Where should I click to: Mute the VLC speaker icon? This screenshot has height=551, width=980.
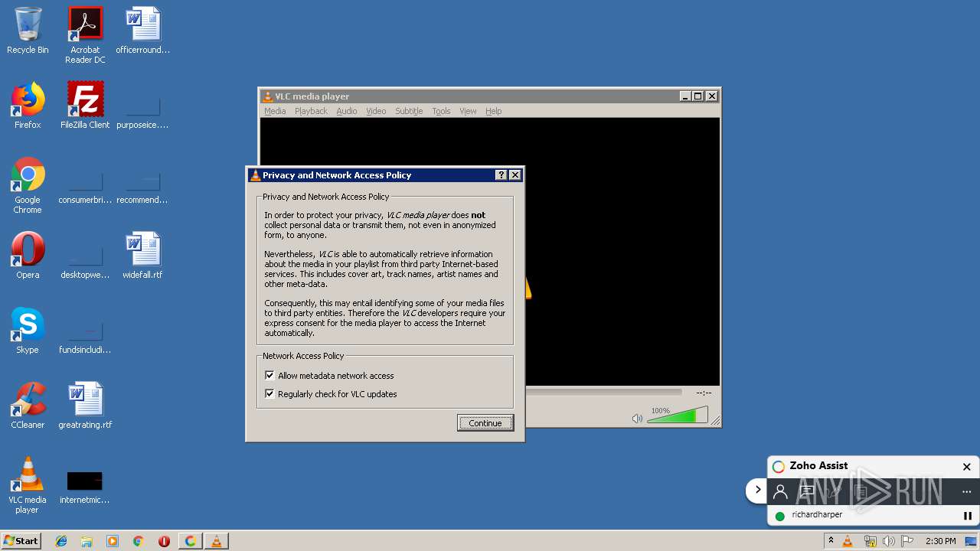[x=637, y=419]
